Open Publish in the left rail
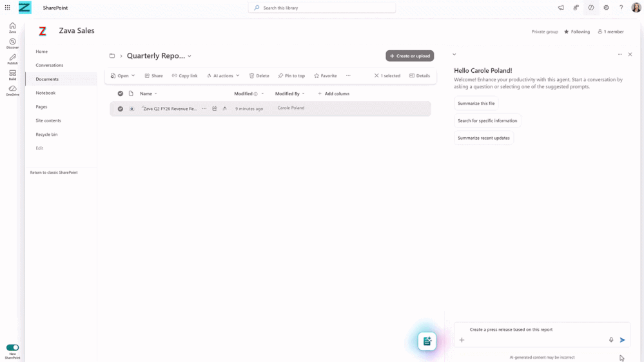 pyautogui.click(x=12, y=59)
